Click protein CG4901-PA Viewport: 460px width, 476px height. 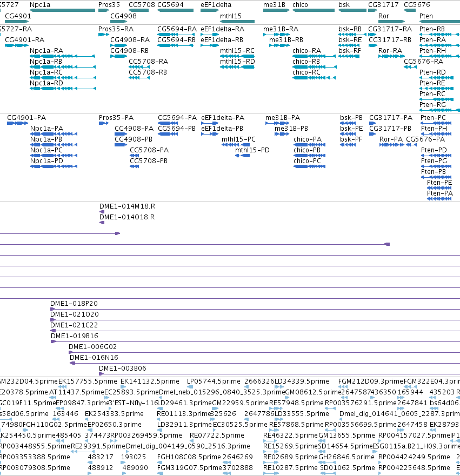tap(26, 118)
